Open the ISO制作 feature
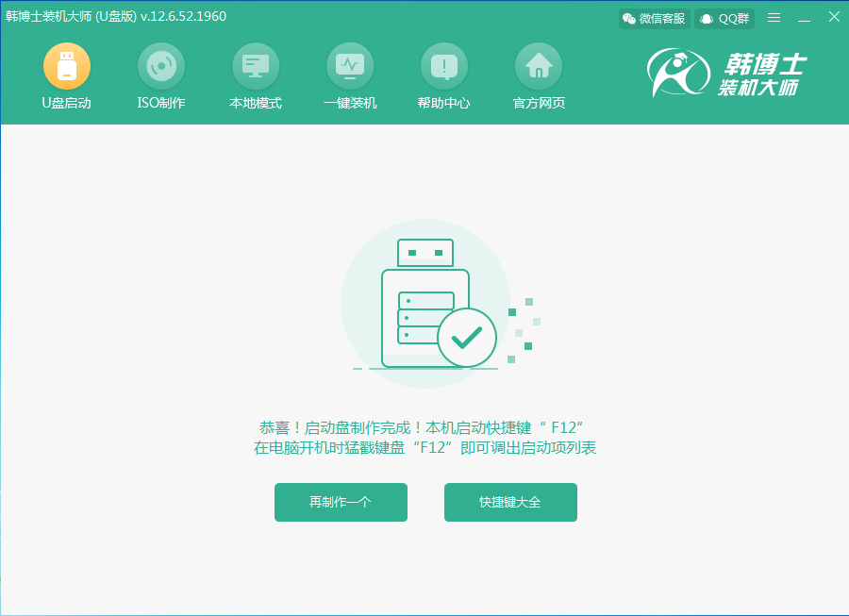The width and height of the screenshot is (849, 616). (x=160, y=66)
